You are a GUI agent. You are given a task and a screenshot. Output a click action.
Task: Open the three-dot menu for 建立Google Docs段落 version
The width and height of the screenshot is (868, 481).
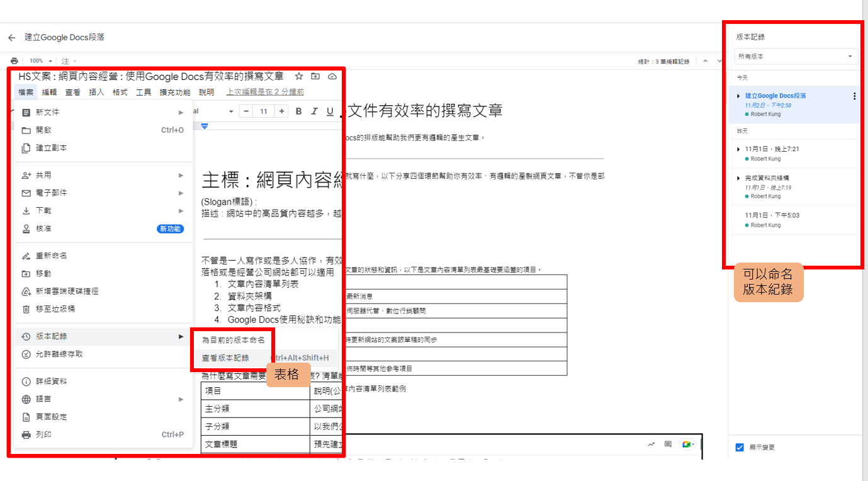[854, 96]
